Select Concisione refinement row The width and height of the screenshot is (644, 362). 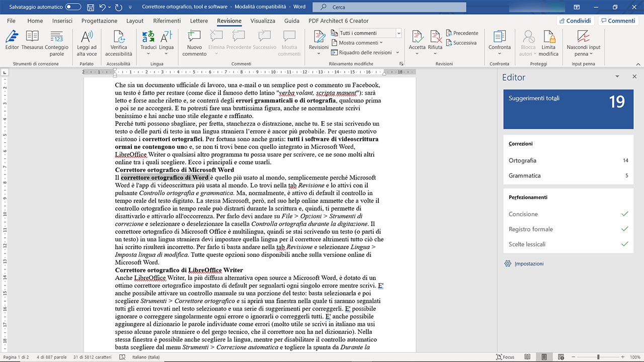(x=569, y=214)
